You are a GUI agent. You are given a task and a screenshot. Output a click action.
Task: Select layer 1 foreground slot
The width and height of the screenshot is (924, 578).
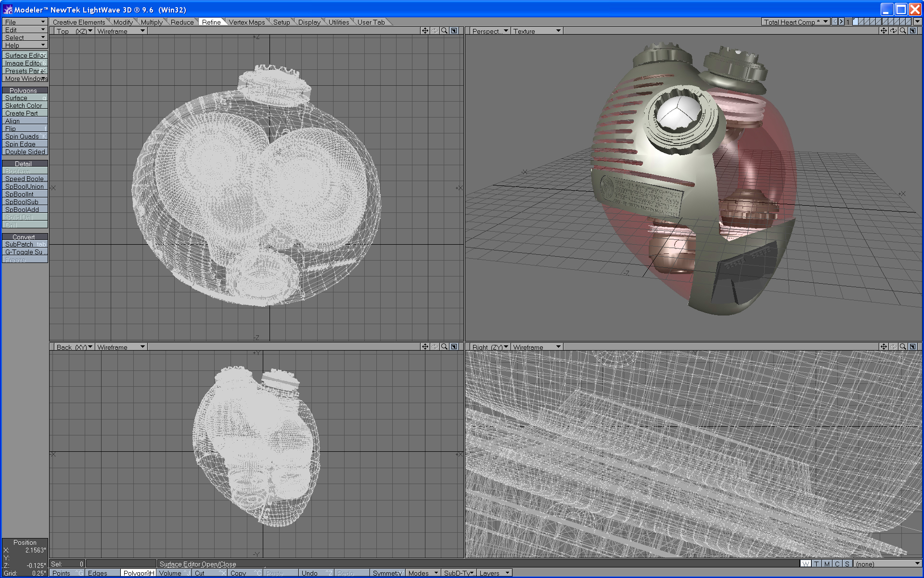click(x=856, y=22)
